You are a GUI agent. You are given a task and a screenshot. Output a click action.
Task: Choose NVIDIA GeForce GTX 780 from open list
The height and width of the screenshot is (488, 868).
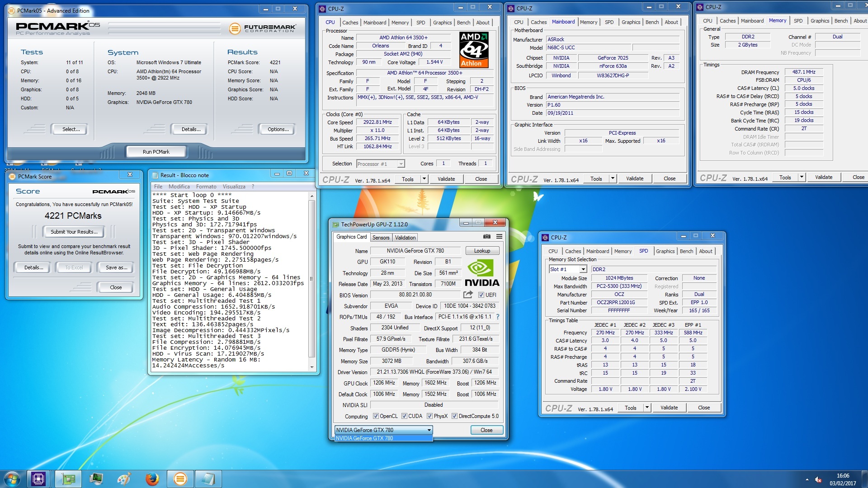(x=384, y=438)
